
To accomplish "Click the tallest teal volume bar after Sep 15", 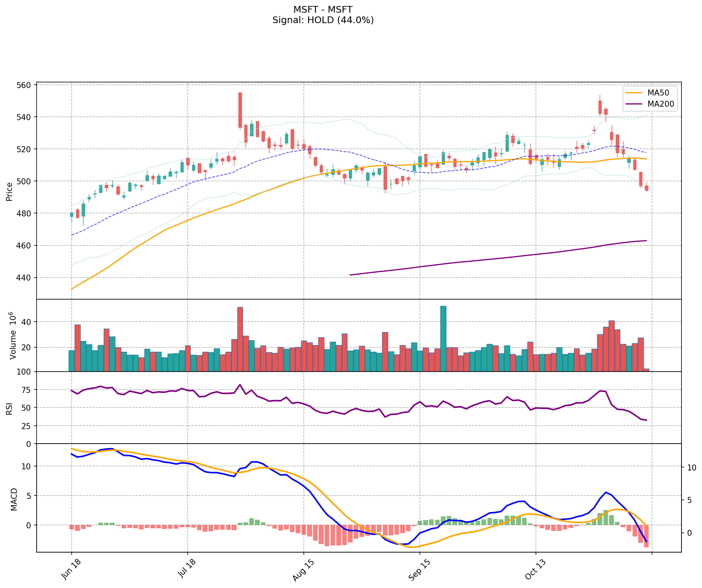I will tap(443, 338).
